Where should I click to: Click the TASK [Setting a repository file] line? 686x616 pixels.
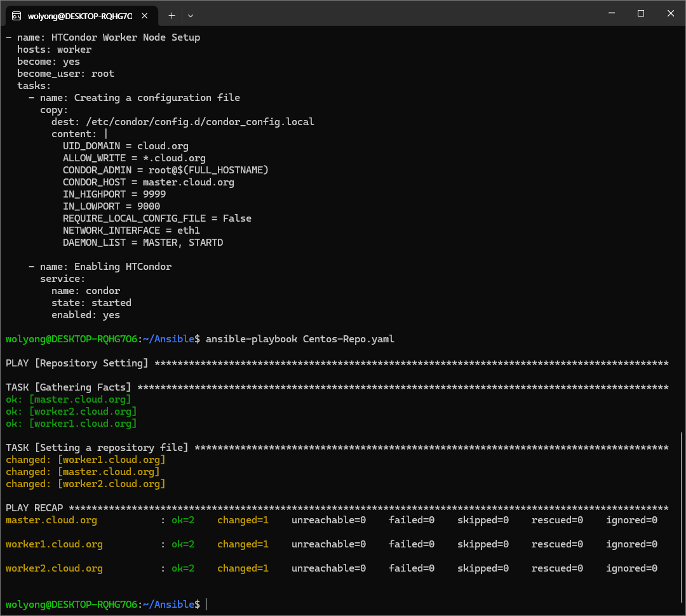[97, 448]
